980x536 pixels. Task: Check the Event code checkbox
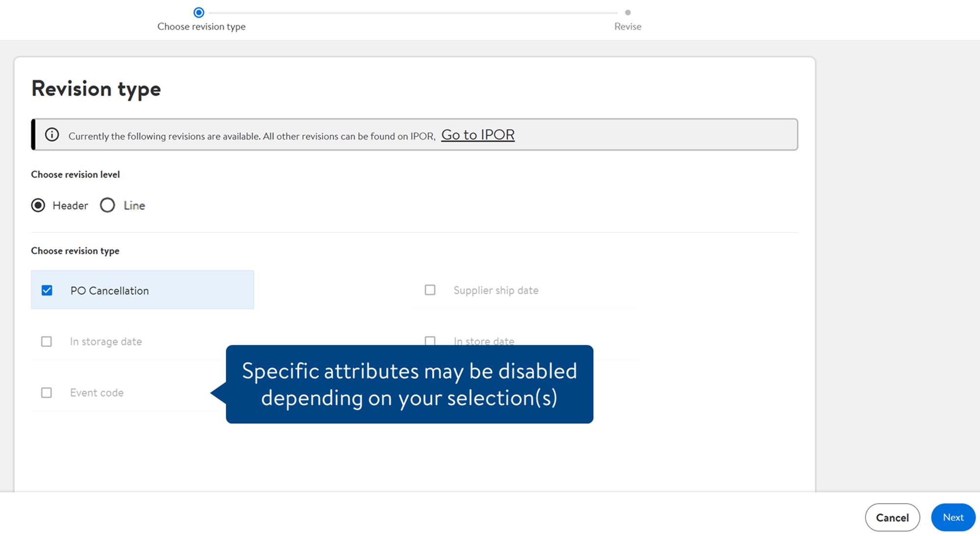point(47,393)
